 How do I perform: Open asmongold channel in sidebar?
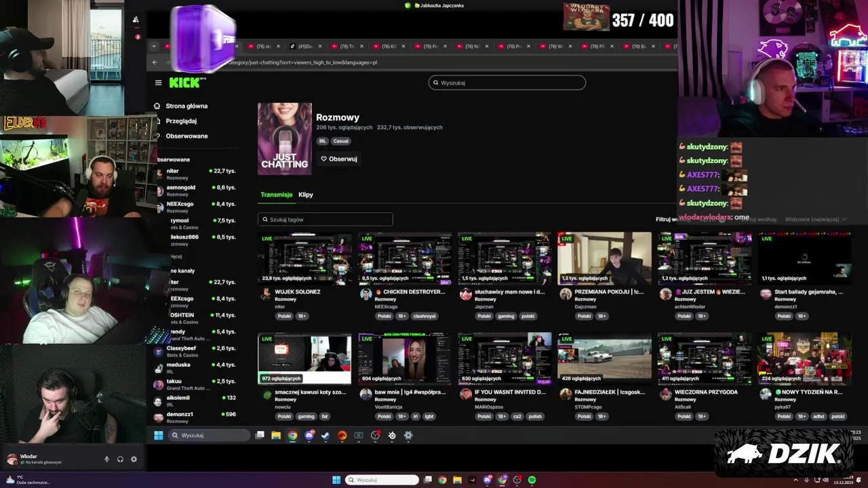pyautogui.click(x=196, y=189)
